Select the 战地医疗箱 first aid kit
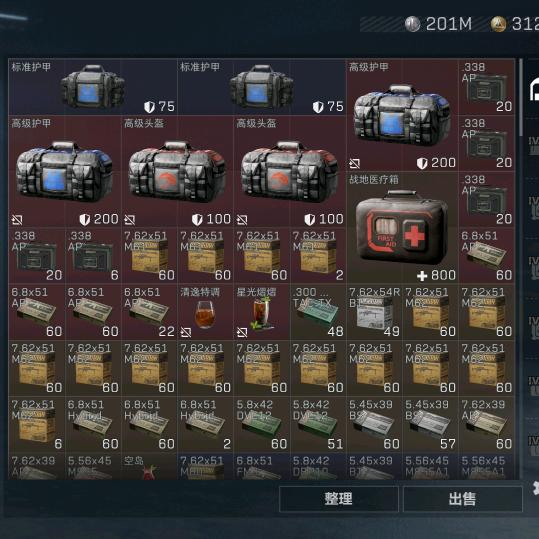 pos(402,228)
